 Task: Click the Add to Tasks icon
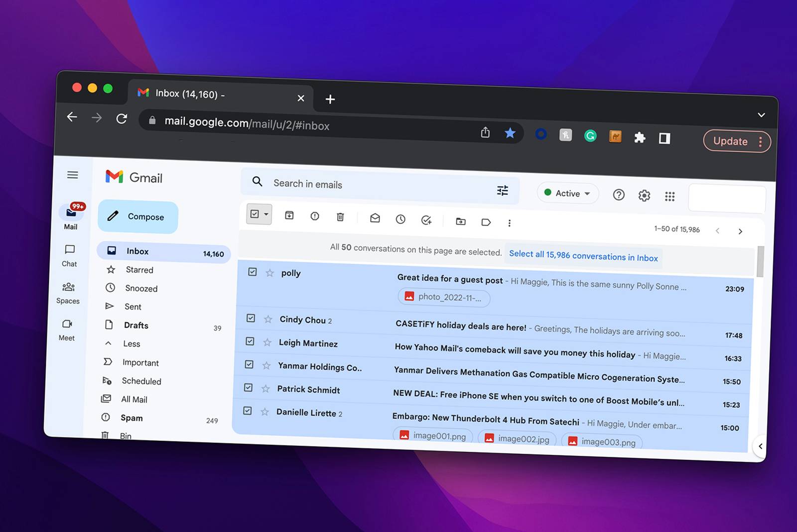(426, 220)
